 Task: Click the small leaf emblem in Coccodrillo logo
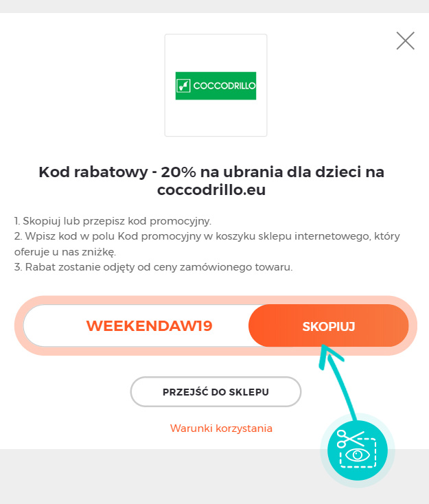click(x=183, y=86)
